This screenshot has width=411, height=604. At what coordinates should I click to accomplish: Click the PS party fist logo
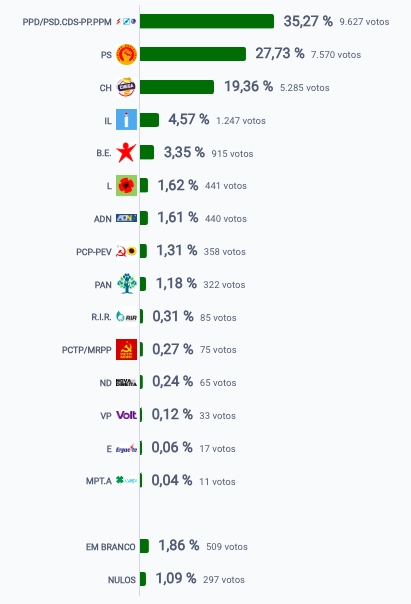[x=126, y=54]
